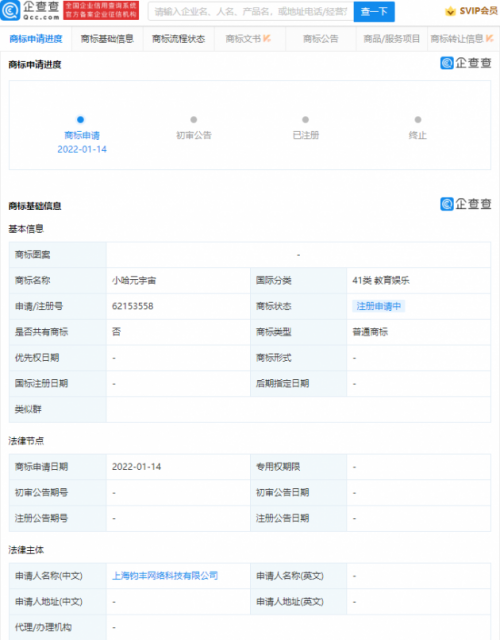Open the 商标公告 tab
500x640 pixels.
(x=320, y=39)
